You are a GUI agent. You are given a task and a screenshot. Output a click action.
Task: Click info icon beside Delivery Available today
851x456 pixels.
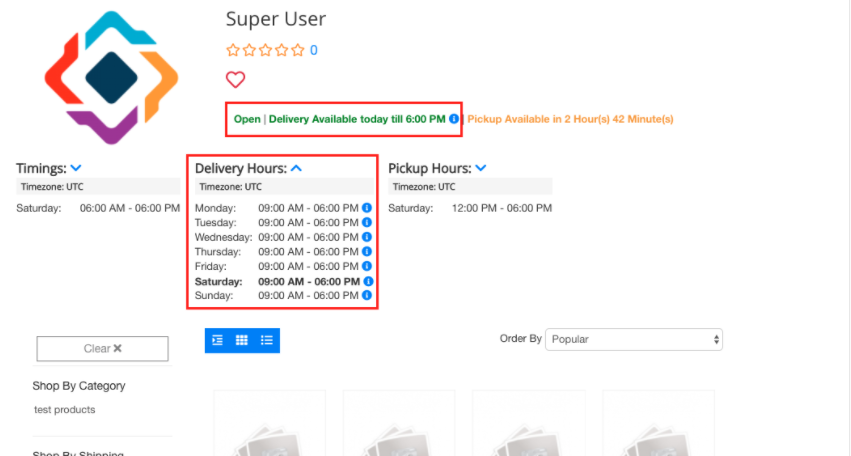(454, 119)
